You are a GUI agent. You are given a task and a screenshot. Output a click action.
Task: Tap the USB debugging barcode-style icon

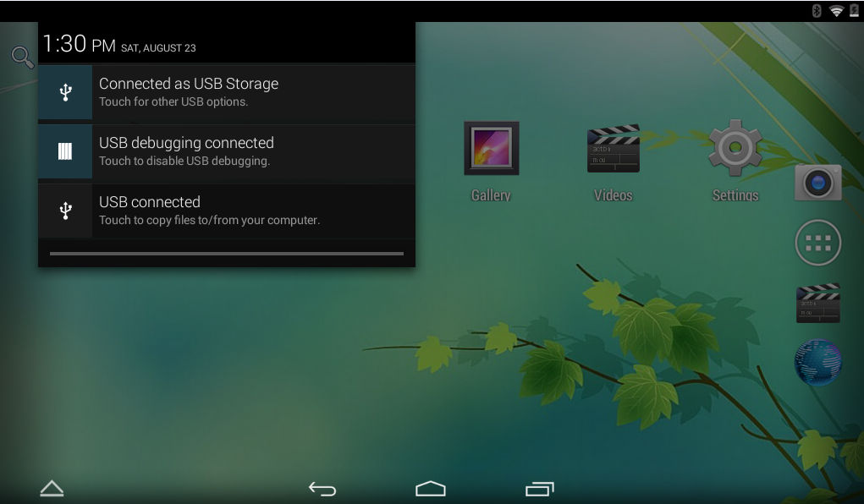tap(65, 151)
